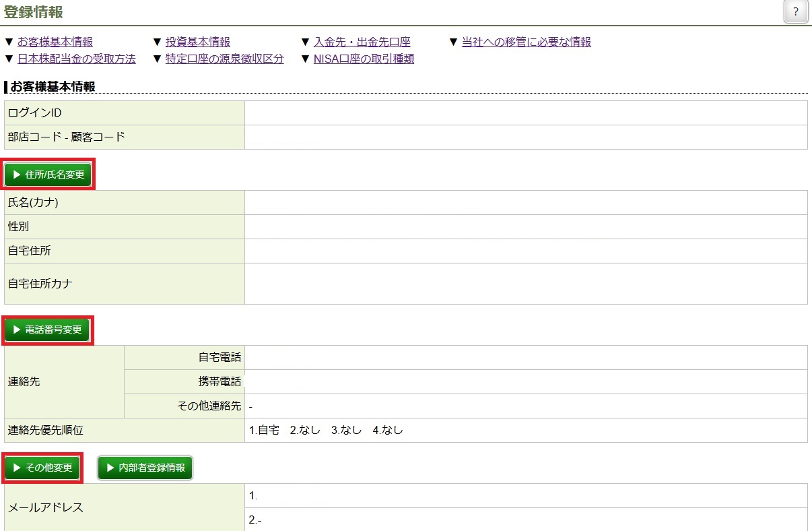Select the 連絡先優先順位 value text
This screenshot has width=812, height=531.
[326, 430]
